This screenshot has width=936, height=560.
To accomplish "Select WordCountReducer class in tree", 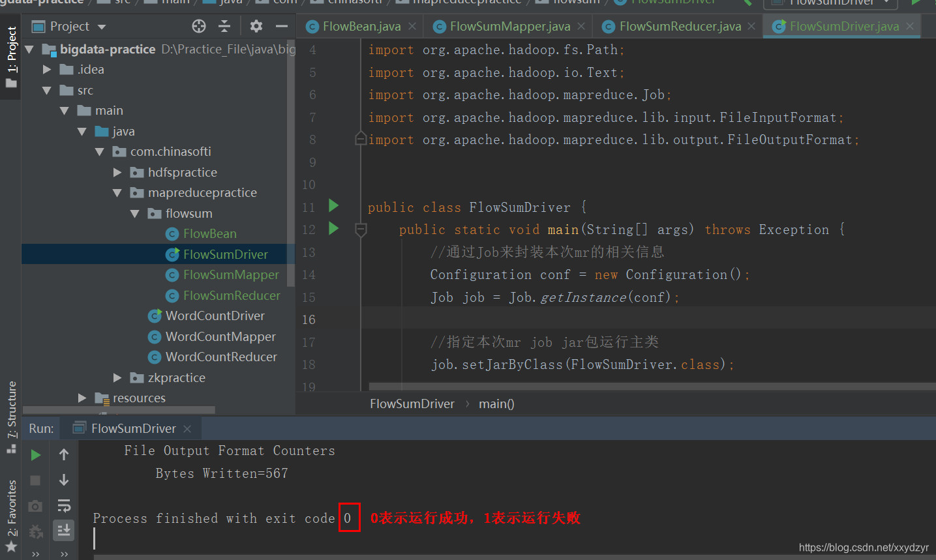I will (221, 357).
